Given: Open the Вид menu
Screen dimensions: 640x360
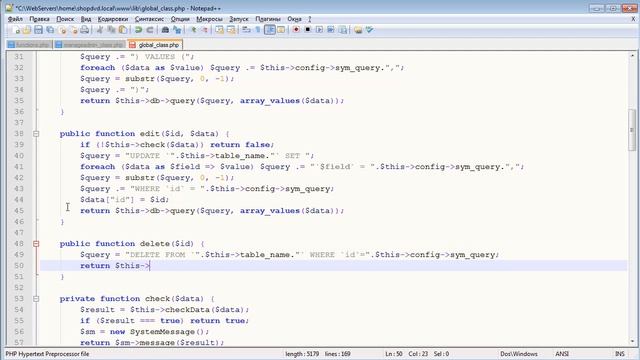Looking at the screenshot, I should click(86, 19).
